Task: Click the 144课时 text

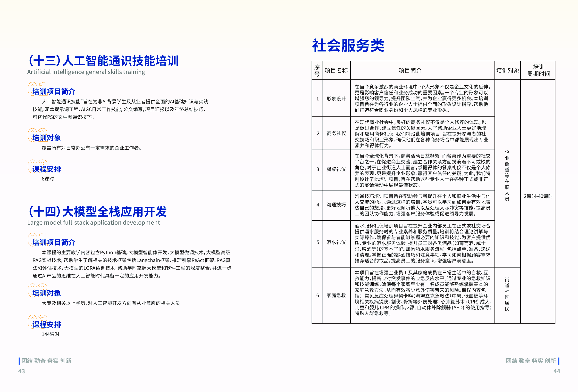Action: (50, 334)
